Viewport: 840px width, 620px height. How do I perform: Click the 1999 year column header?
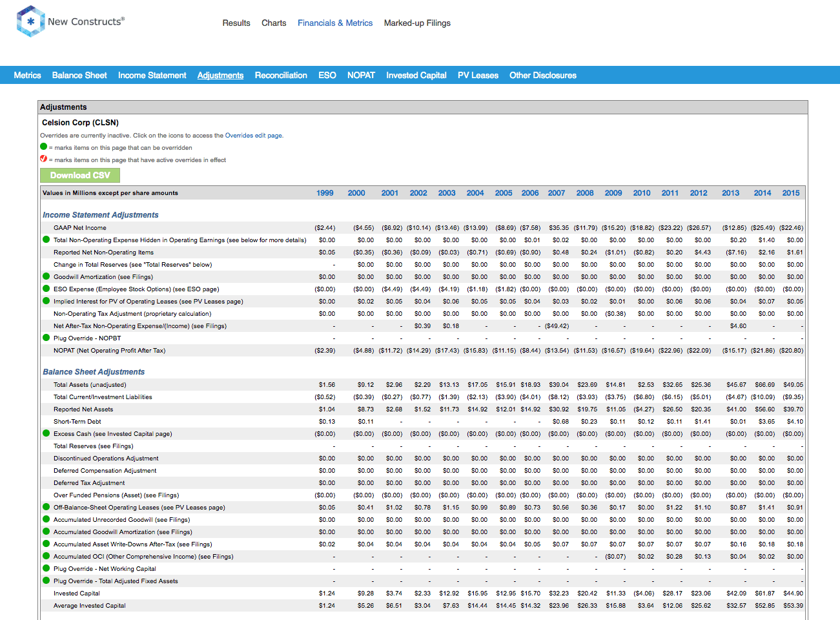point(325,193)
